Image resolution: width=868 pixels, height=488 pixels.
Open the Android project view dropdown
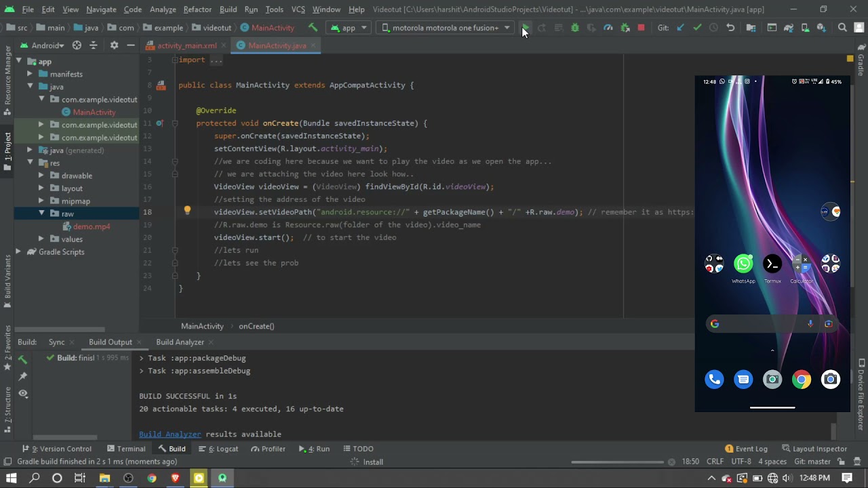[x=42, y=45]
